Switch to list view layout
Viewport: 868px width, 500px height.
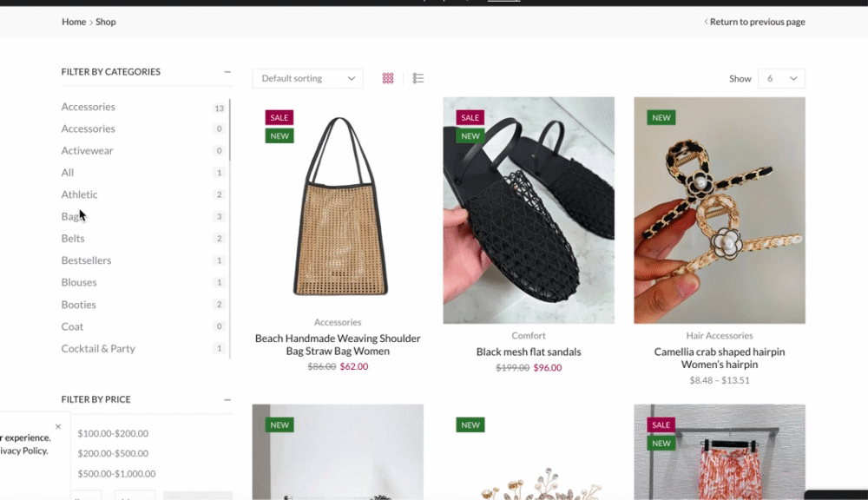(x=418, y=78)
